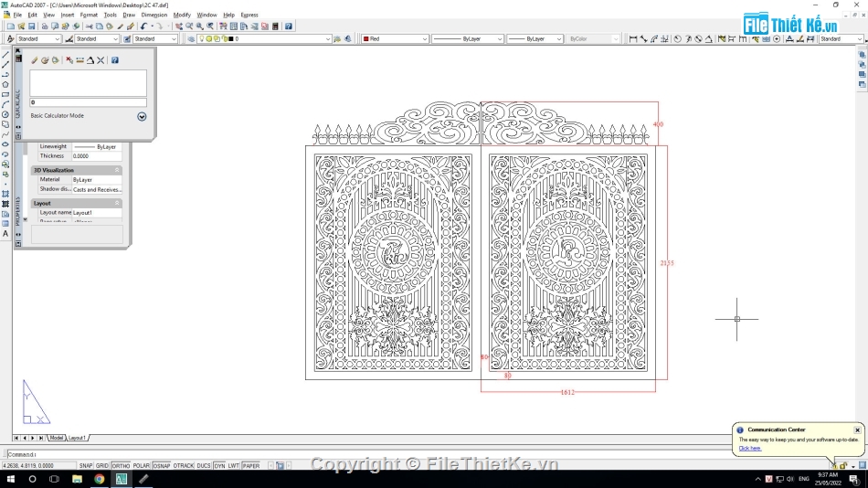Open the dimension style Standard dropdown
The width and height of the screenshot is (868, 488).
point(97,38)
